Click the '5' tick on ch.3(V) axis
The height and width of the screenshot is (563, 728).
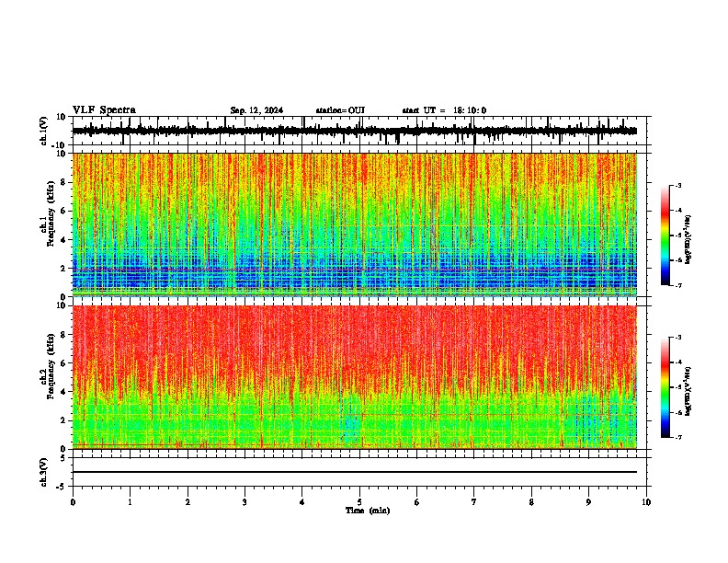click(x=63, y=458)
